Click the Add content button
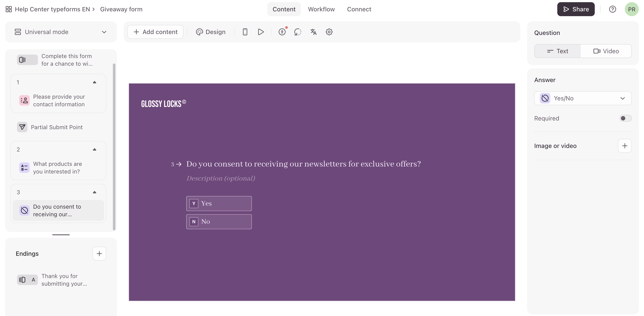644x316 pixels. (155, 32)
